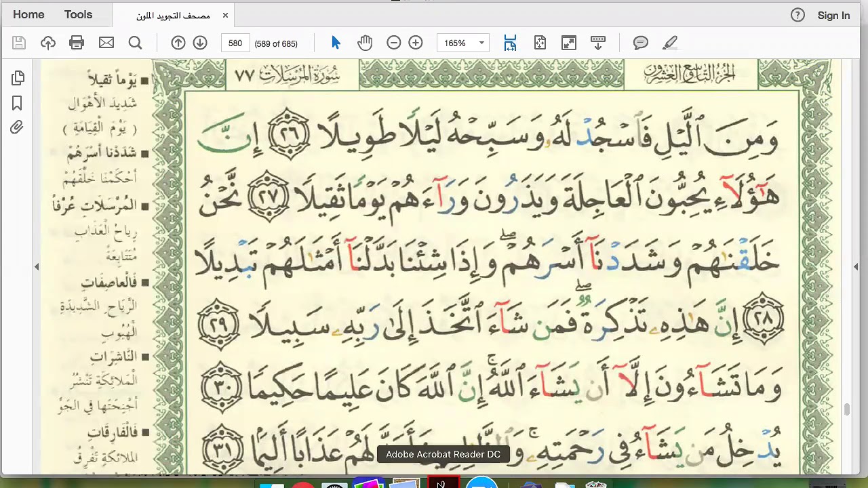Click the fit one full page icon
The height and width of the screenshot is (488, 868).
click(540, 43)
